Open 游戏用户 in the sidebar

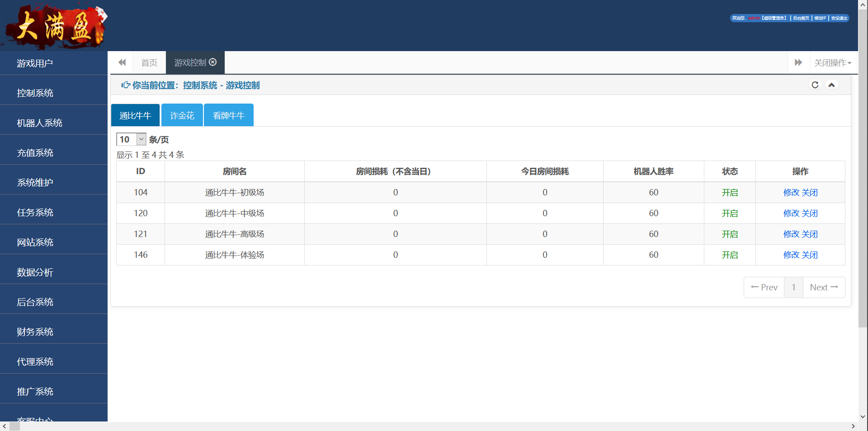[54, 63]
